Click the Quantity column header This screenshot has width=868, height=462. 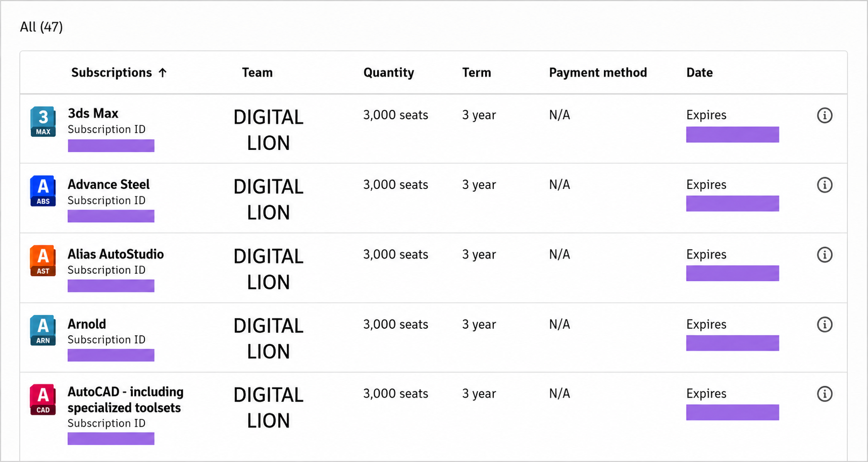389,73
